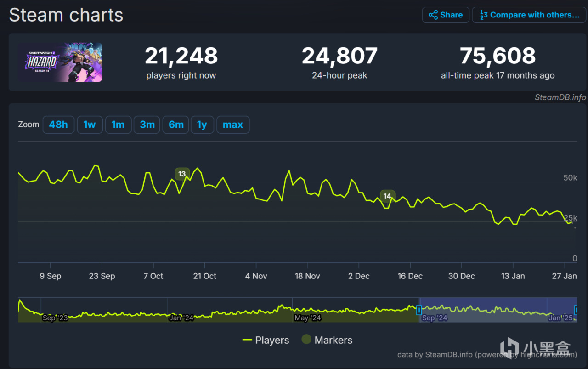Viewport: 588px width, 369px height.
Task: Click the selected navigator range area
Action: [498, 310]
